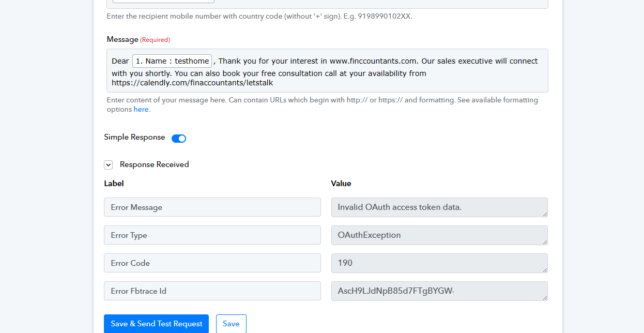644x333 pixels.
Task: Select the '1. Name : testhome' mapped tag
Action: coord(172,61)
